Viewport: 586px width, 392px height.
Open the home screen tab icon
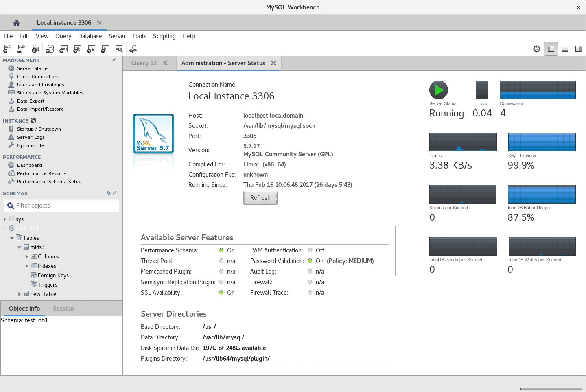[x=16, y=23]
